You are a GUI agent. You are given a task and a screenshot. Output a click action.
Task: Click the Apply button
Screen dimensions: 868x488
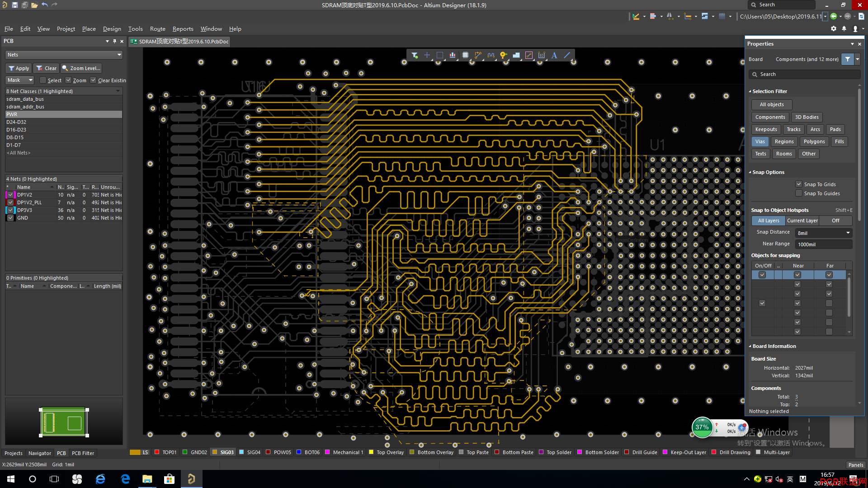coord(19,68)
